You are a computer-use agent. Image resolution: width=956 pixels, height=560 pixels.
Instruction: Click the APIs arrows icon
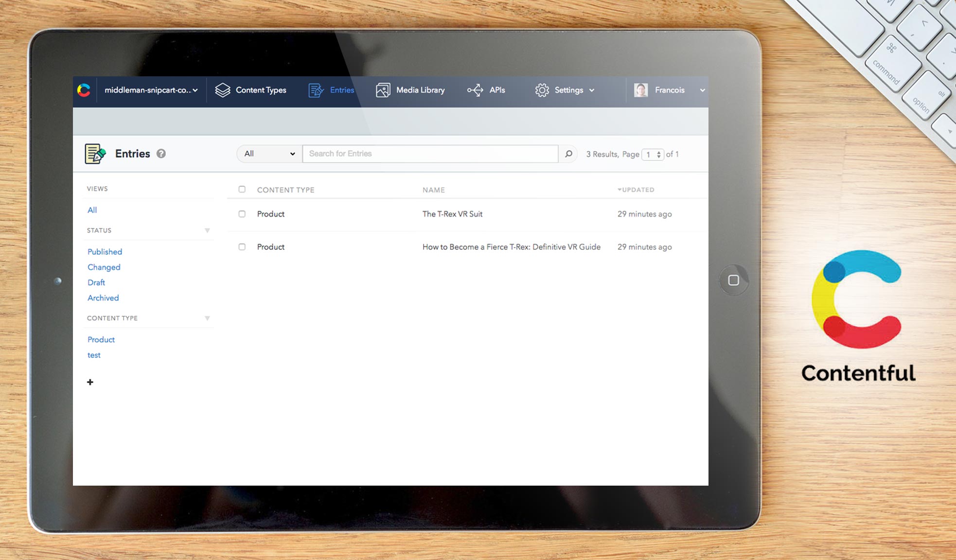point(474,90)
